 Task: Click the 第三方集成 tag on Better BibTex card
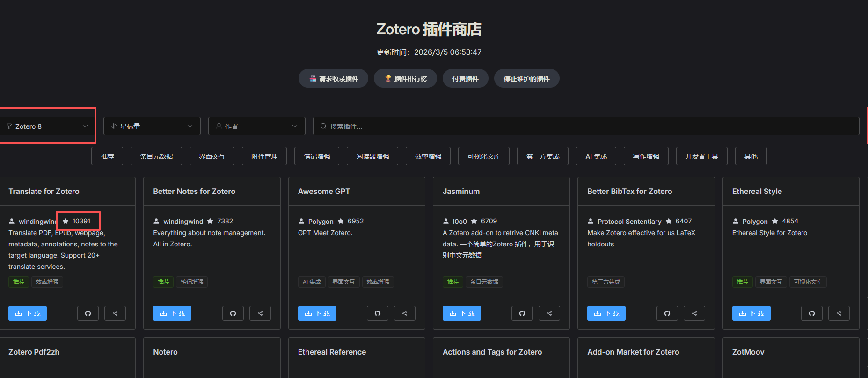tap(606, 282)
